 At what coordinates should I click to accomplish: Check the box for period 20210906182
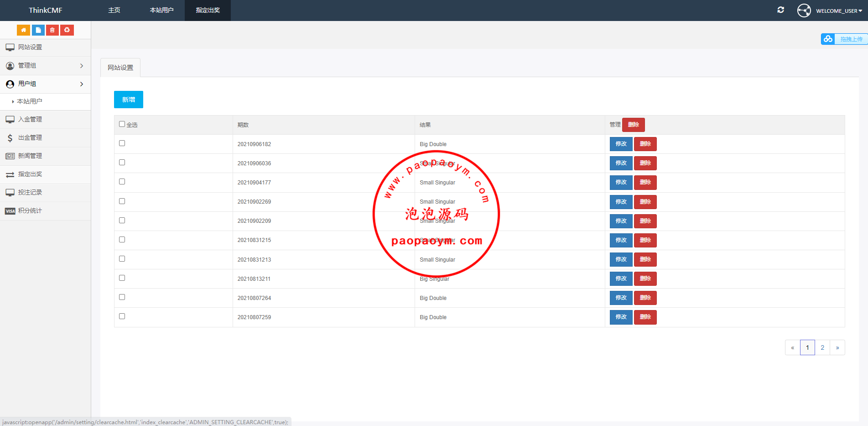(122, 143)
